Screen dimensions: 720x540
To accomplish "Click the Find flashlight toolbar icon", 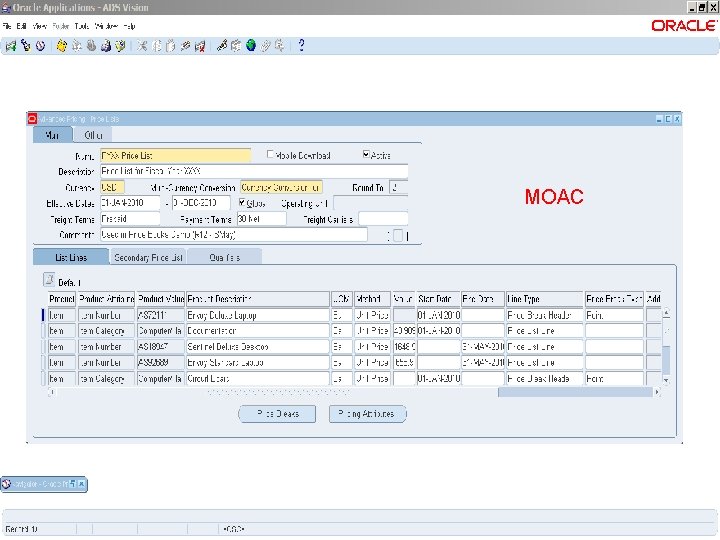I will click(x=26, y=46).
